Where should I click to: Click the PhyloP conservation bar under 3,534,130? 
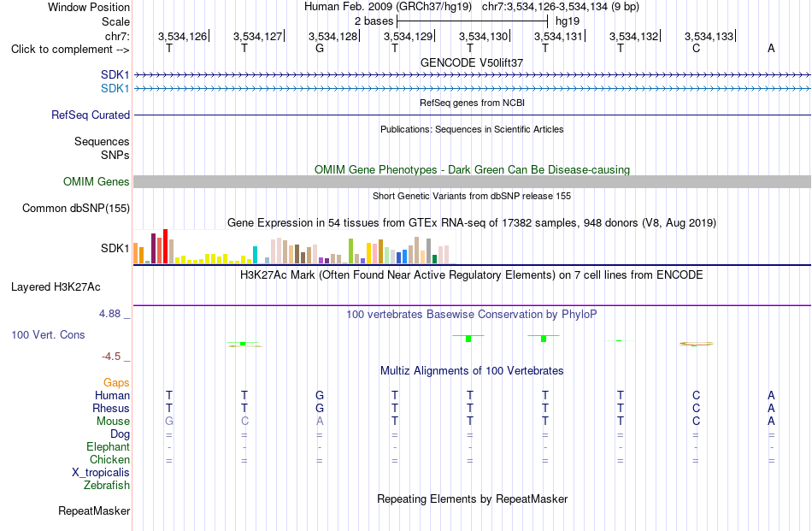click(x=468, y=339)
